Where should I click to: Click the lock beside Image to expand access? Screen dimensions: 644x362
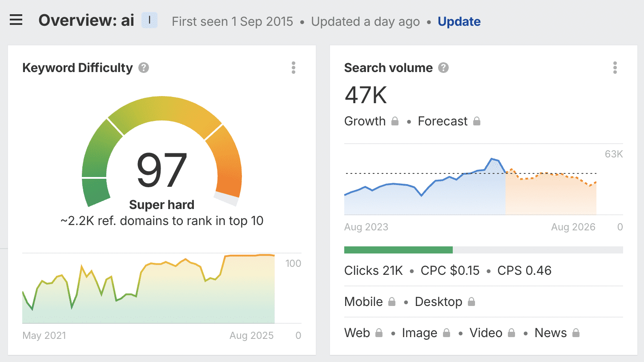point(446,333)
